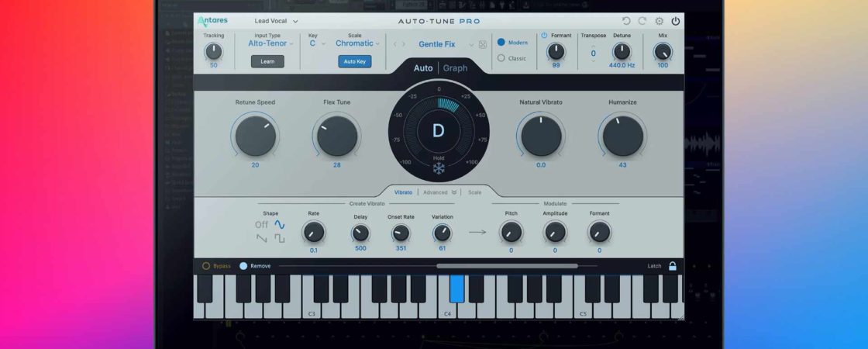The width and height of the screenshot is (868, 349).
Task: Open the Key C dropdown
Action: [x=318, y=43]
